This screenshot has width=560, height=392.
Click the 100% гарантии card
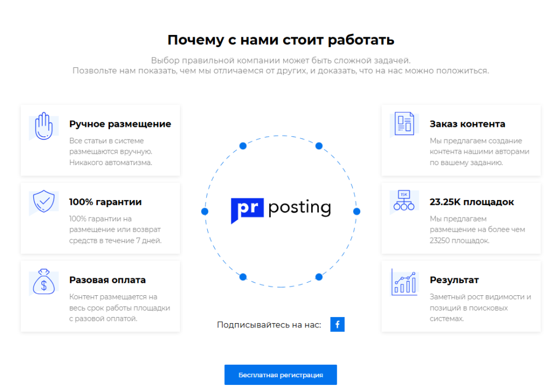[100, 218]
